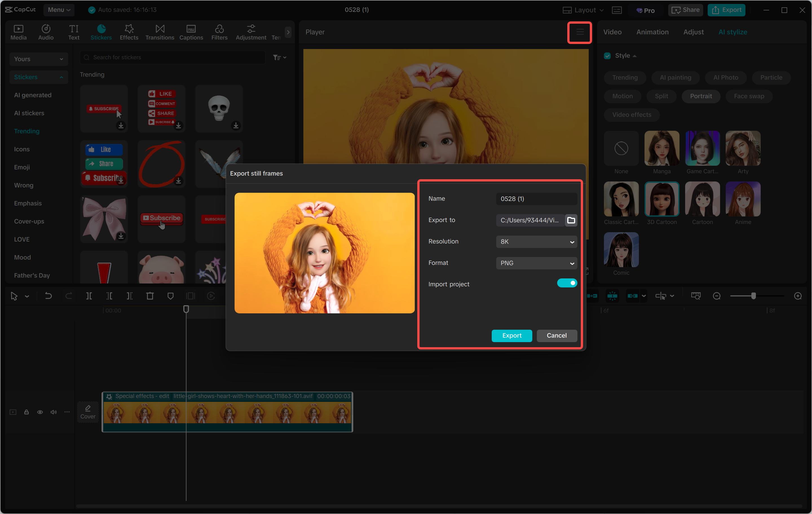Switch to the Animation tab
The image size is (812, 514).
coord(652,32)
